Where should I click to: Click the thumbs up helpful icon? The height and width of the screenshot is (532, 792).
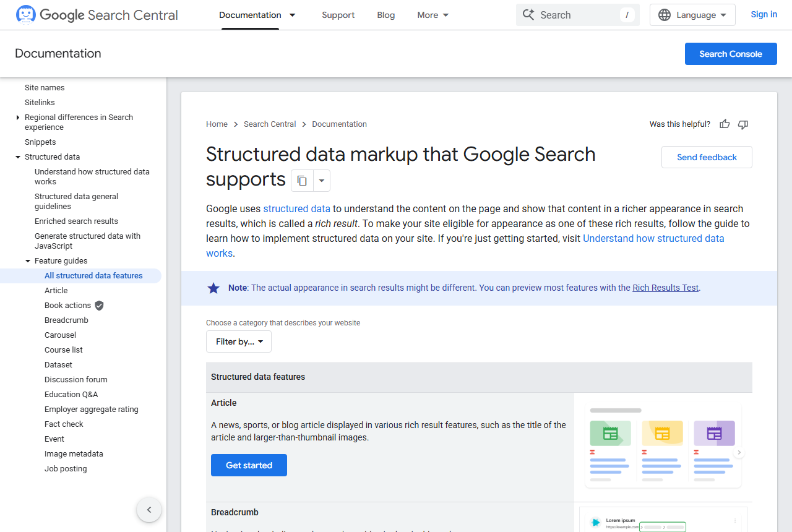tap(725, 124)
